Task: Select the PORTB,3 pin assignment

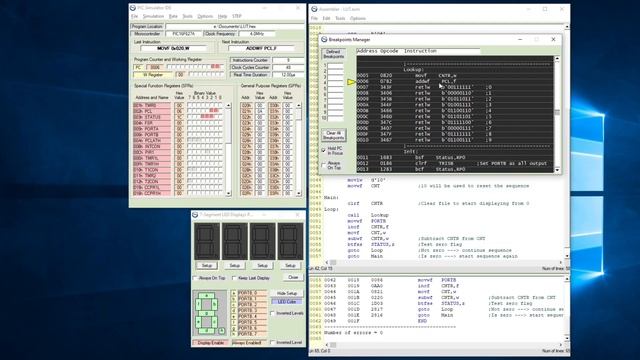Action: tap(252, 311)
